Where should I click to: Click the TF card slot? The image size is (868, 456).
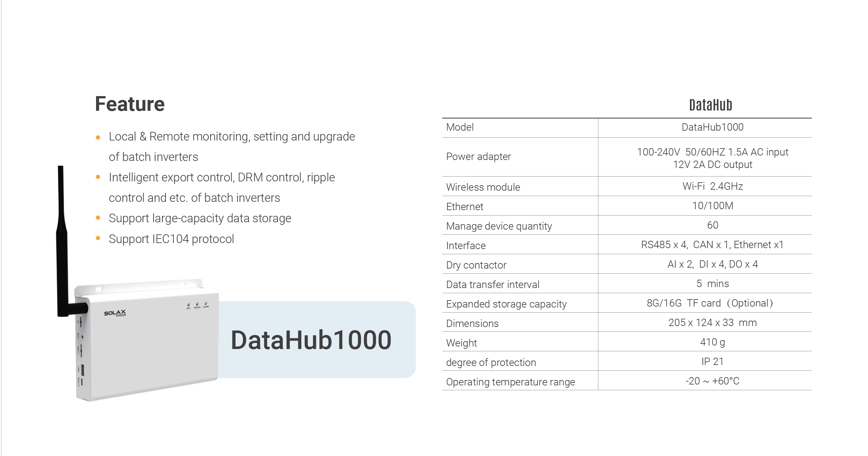tap(80, 322)
